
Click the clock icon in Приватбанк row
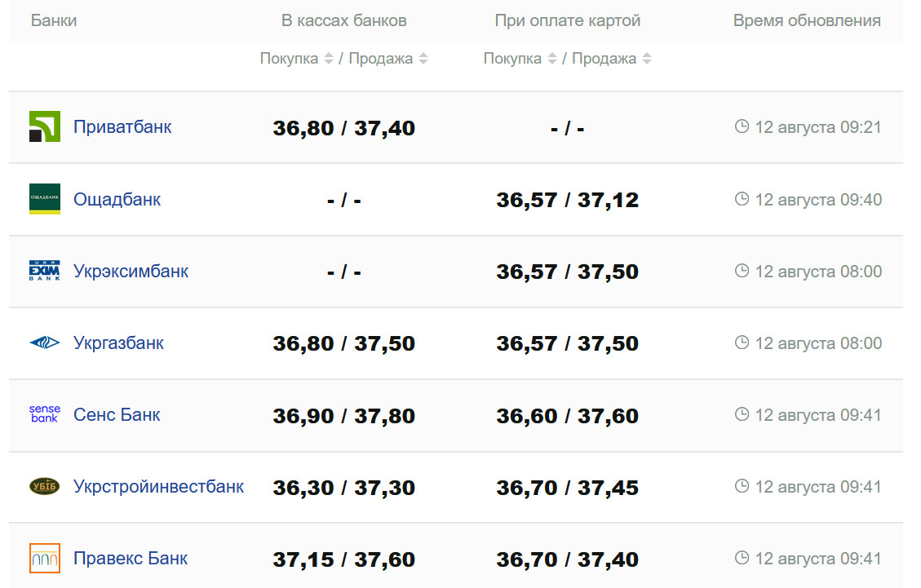742,126
